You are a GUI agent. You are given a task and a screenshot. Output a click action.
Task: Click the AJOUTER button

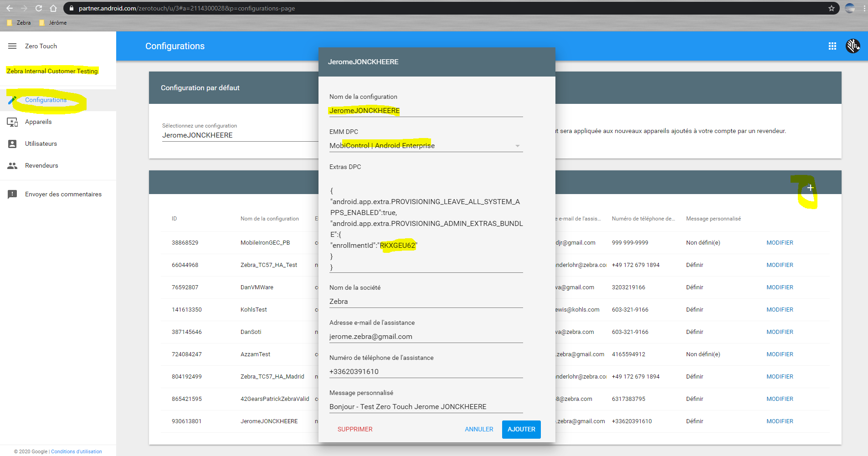tap(521, 429)
